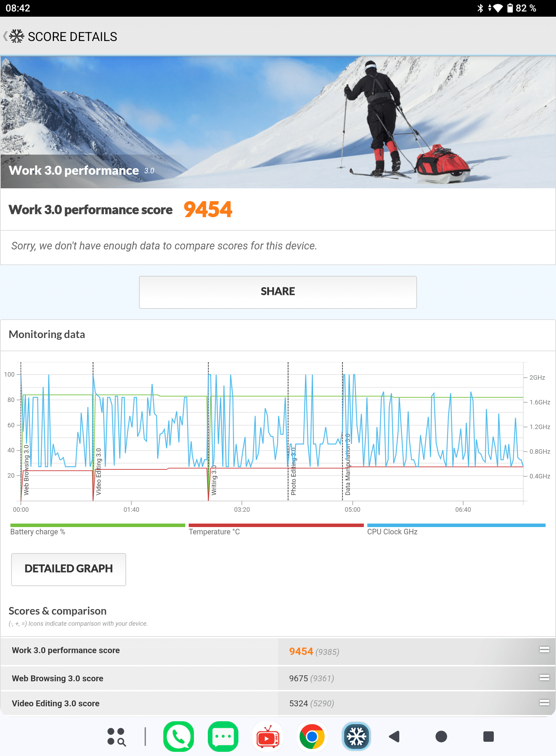Tap the battery status icon
The image size is (556, 756).
[x=510, y=8]
